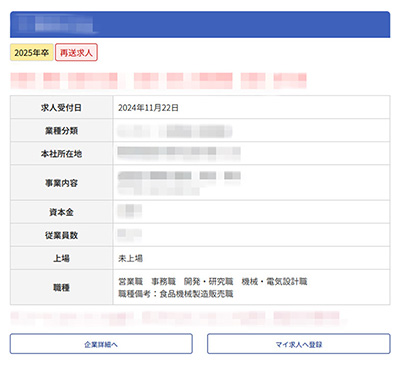The height and width of the screenshot is (365, 400).
Task: Click the 営業職 job type text
Action: coord(130,282)
